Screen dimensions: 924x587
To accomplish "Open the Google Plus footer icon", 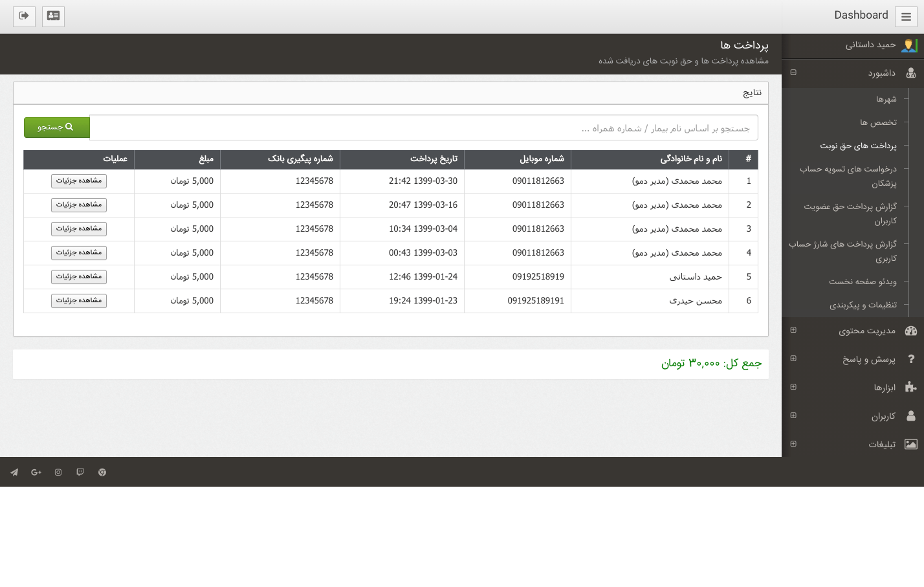I will pos(36,472).
